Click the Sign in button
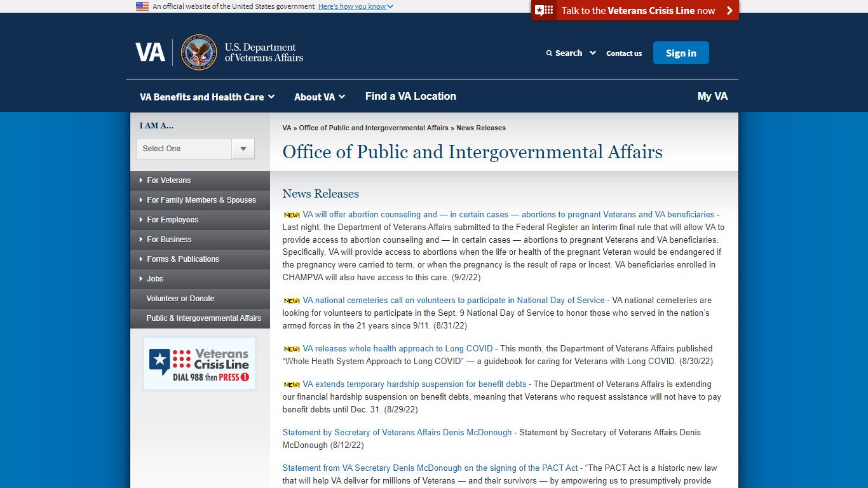868x488 pixels. (681, 53)
